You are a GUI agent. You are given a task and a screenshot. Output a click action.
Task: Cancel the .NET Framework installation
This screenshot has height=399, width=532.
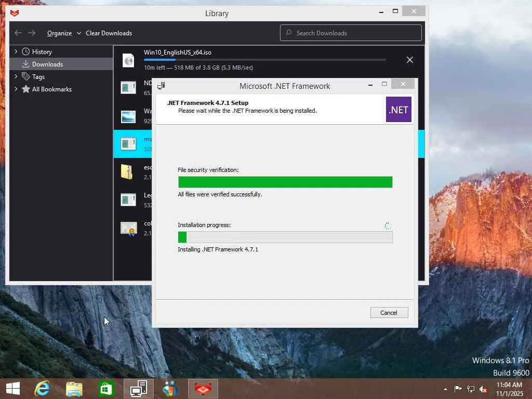[x=389, y=312]
